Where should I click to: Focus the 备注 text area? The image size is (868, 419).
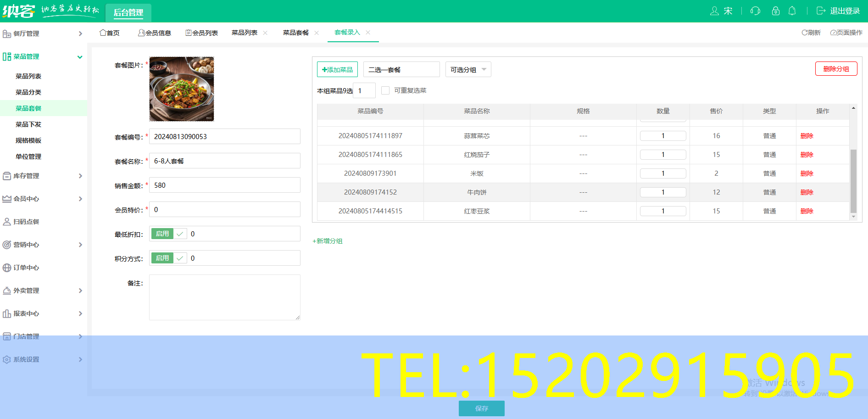[225, 297]
